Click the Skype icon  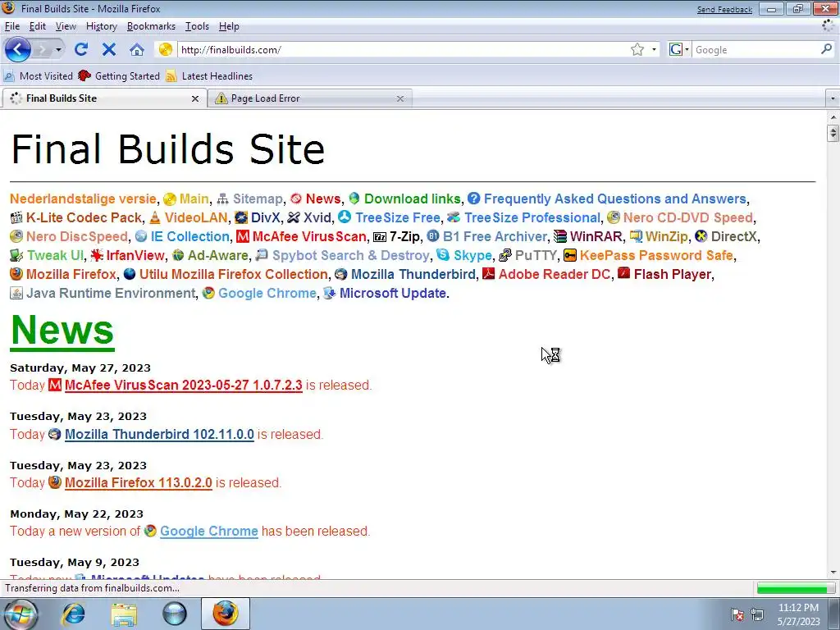442,255
